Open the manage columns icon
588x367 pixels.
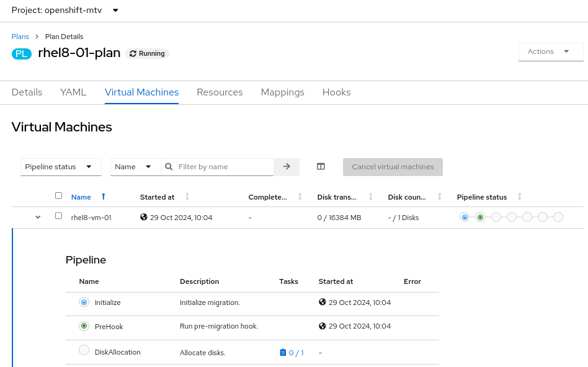pos(321,166)
